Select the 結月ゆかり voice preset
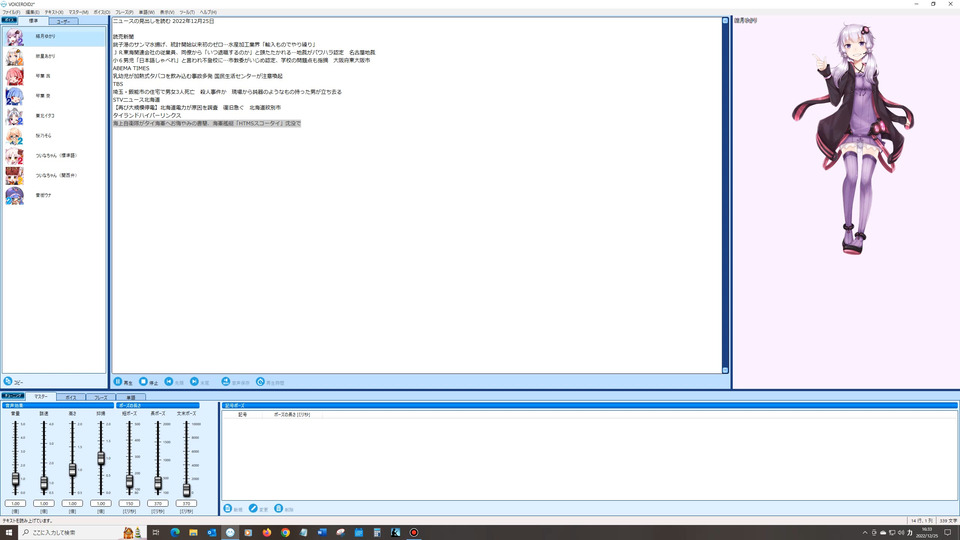 click(54, 37)
